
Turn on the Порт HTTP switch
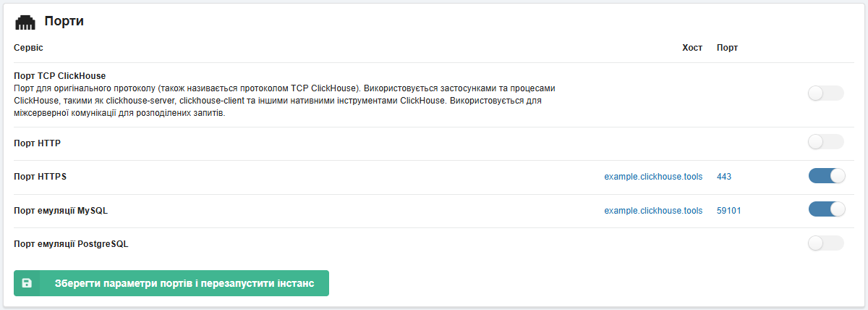click(x=825, y=142)
